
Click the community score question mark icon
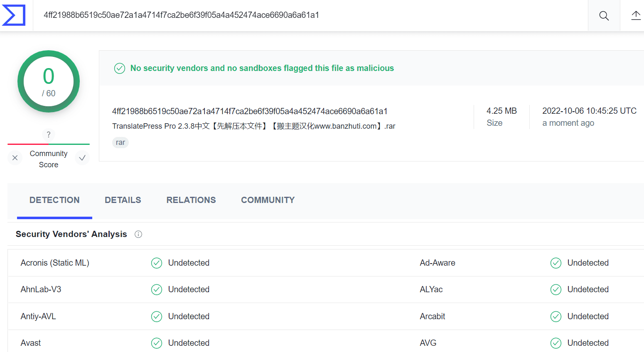point(49,134)
